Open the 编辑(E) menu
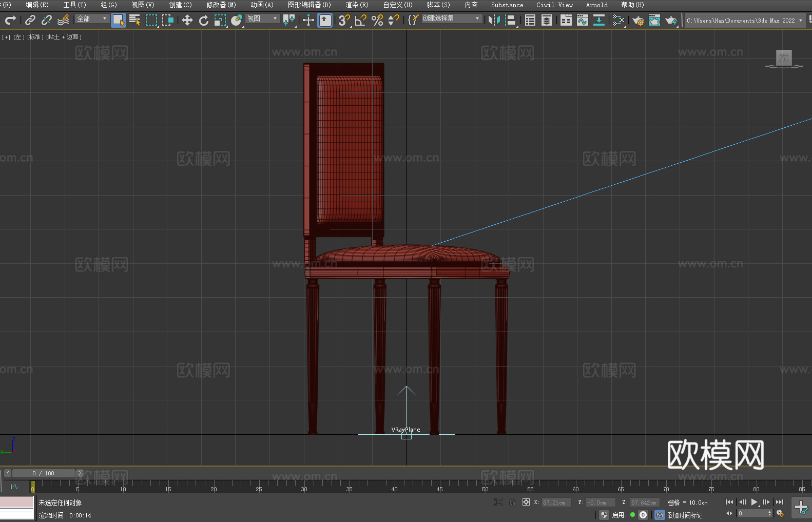This screenshot has height=522, width=812. point(37,5)
